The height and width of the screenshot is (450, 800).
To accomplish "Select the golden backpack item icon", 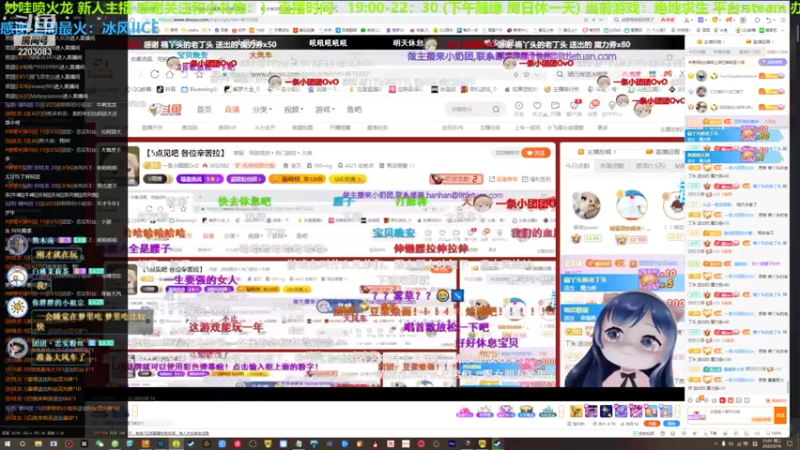I will 576,411.
